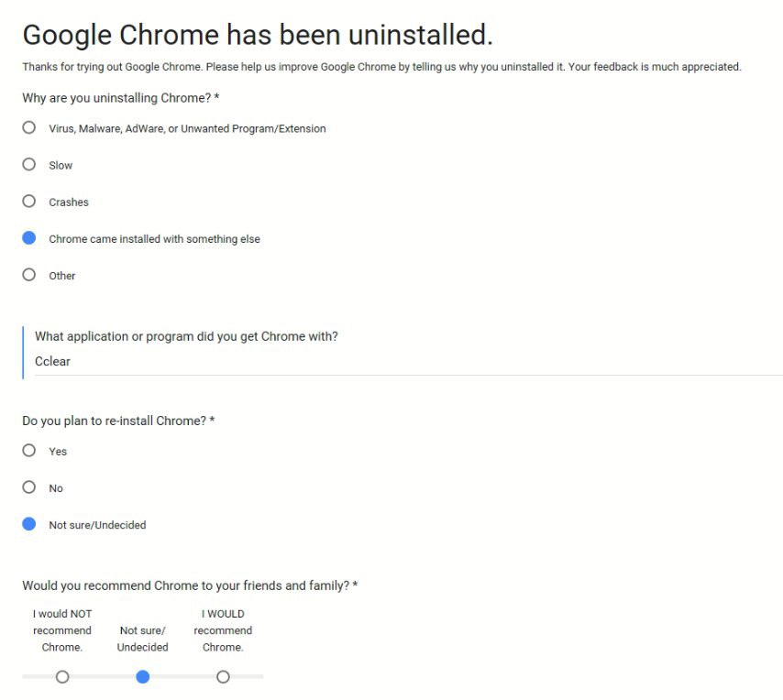Select the Virus, Malware, AdWare radio option
Viewport: 783px width, 700px height.
point(29,128)
